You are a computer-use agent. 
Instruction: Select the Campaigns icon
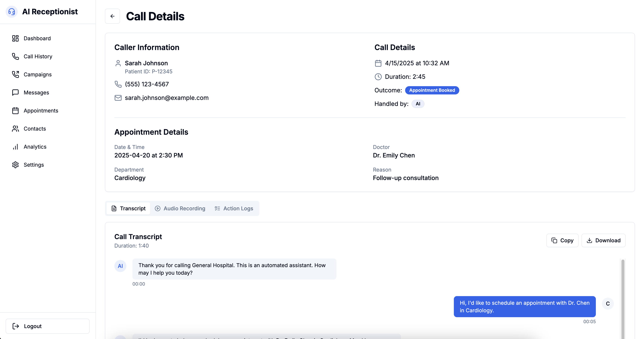[15, 74]
